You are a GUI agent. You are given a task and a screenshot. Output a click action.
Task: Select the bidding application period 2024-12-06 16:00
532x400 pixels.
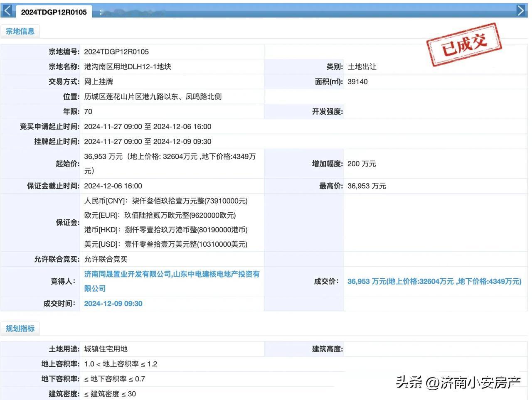point(148,126)
